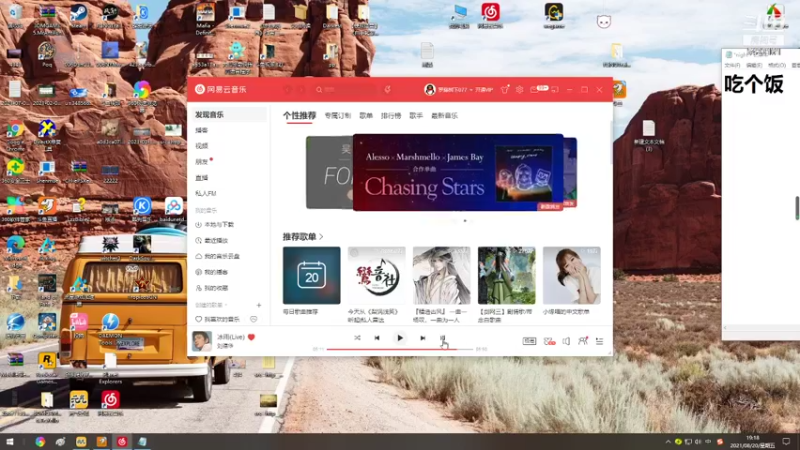Open the messages mail icon
This screenshot has width=800, height=450.
coord(535,90)
